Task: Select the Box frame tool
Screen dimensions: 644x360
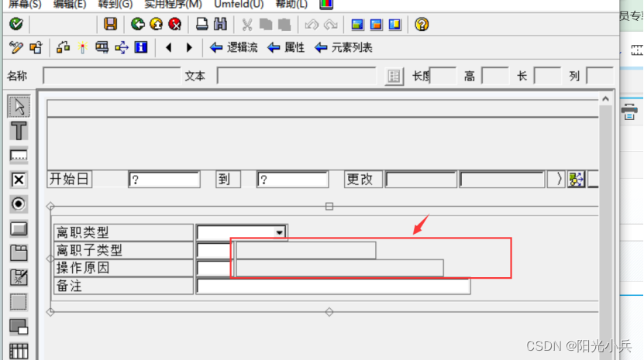Action: [19, 302]
